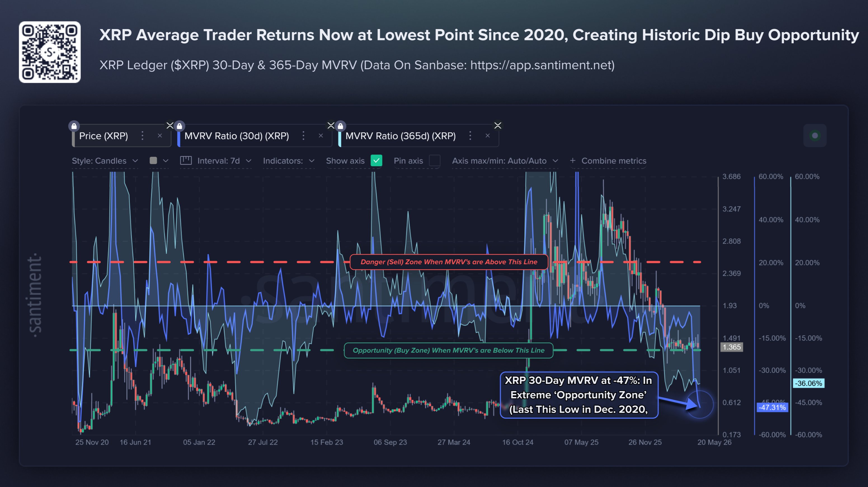Click the expand arrows icon above MVRV Ratio (30d)
Viewport: 868px width, 487px height.
(331, 125)
